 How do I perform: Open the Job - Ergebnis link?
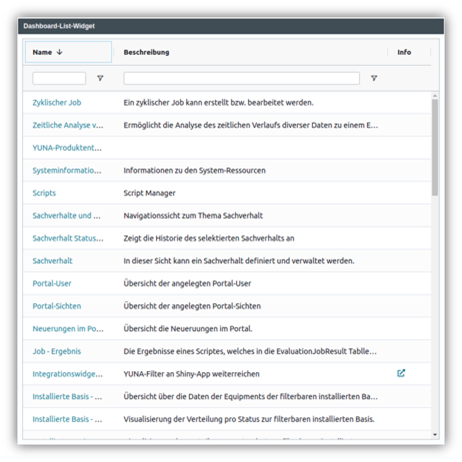(57, 351)
